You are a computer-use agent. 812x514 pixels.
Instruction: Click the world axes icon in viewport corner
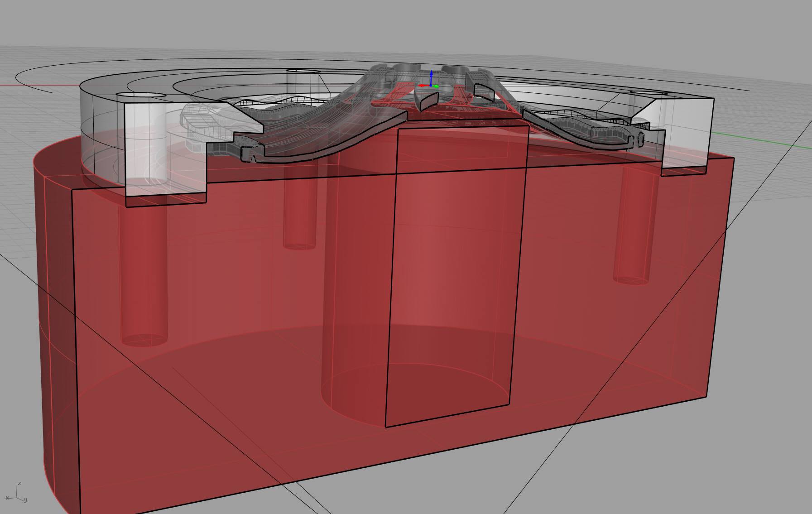tap(16, 493)
